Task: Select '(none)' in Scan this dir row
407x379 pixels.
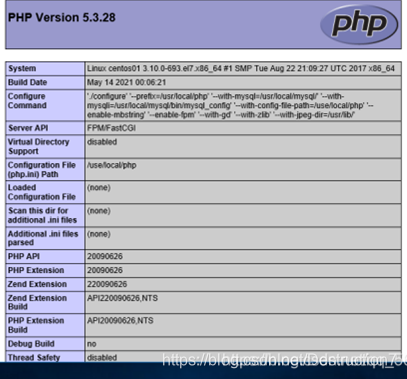Action: [99, 211]
